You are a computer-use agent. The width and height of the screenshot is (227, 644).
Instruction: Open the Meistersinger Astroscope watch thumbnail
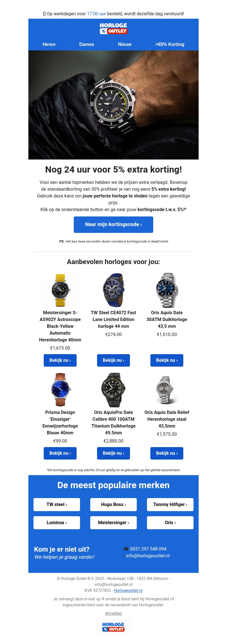coord(60,291)
